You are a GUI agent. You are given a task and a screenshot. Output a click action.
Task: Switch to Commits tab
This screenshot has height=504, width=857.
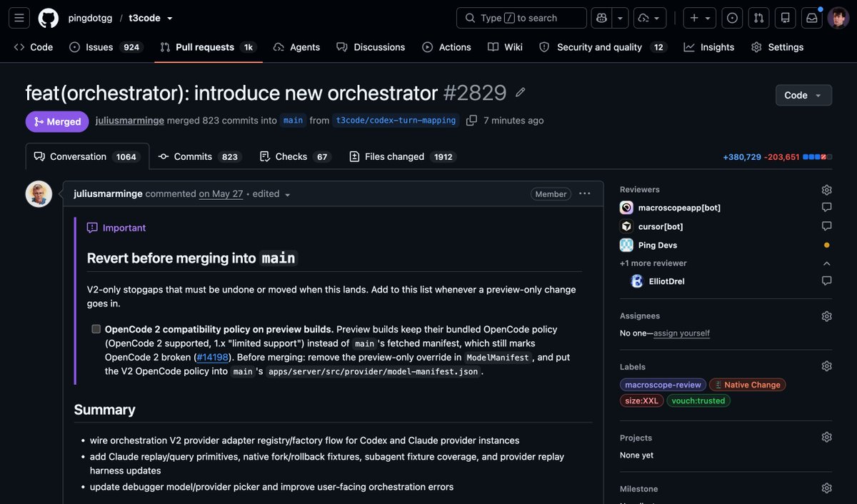[199, 156]
